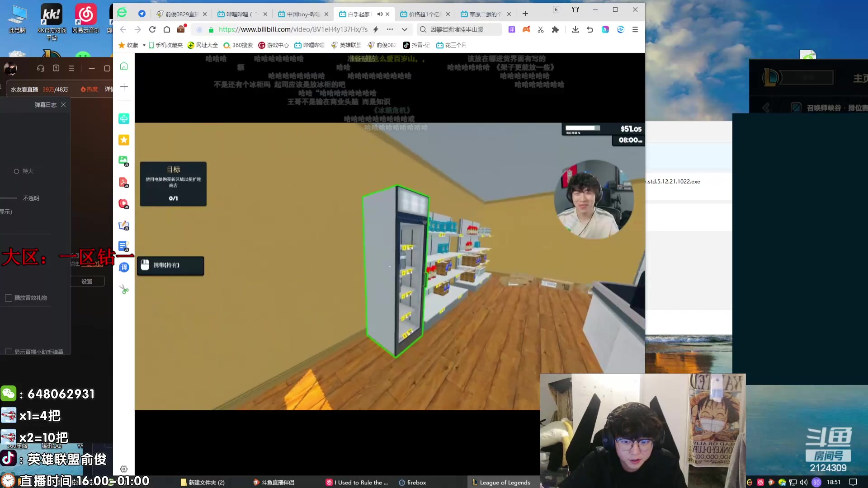The width and height of the screenshot is (868, 488).
Task: Open the purple translate extension icon
Action: tap(512, 29)
